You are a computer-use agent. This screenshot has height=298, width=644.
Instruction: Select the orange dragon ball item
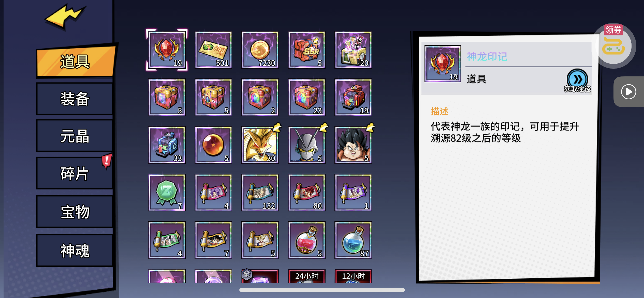(x=213, y=145)
